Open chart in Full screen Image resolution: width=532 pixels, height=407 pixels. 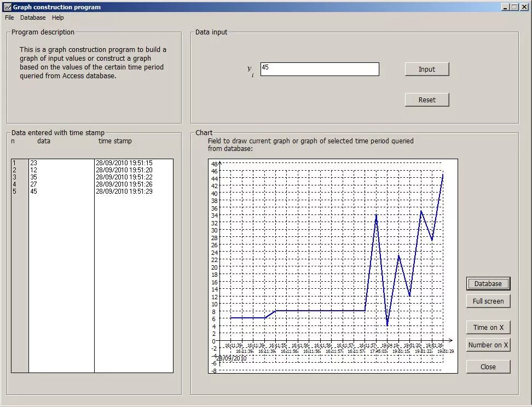[x=488, y=301]
